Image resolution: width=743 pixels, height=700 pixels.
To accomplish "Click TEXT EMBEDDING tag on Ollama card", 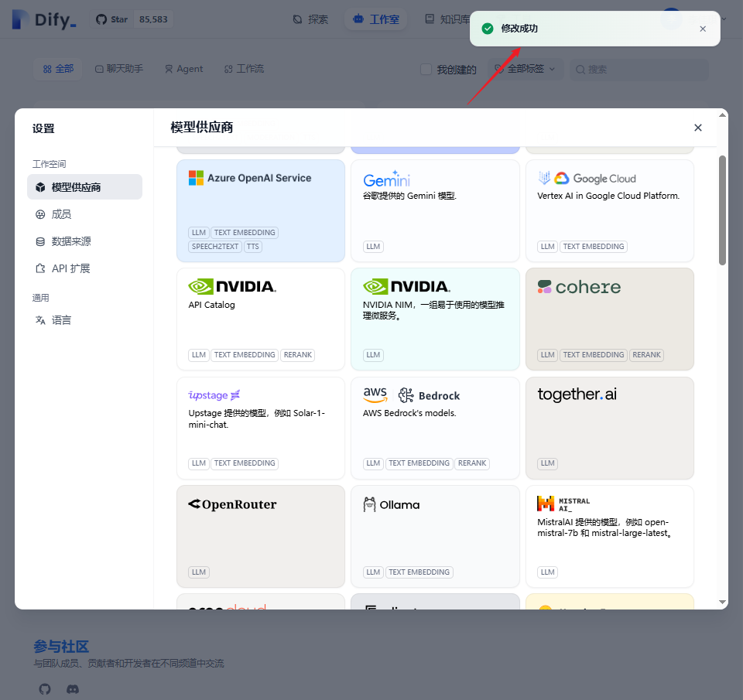I will pyautogui.click(x=419, y=572).
